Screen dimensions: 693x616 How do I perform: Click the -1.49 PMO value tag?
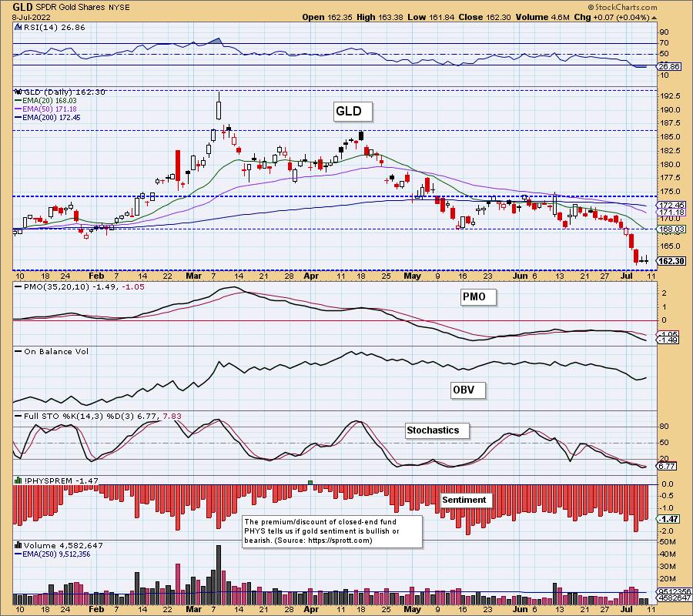click(669, 340)
